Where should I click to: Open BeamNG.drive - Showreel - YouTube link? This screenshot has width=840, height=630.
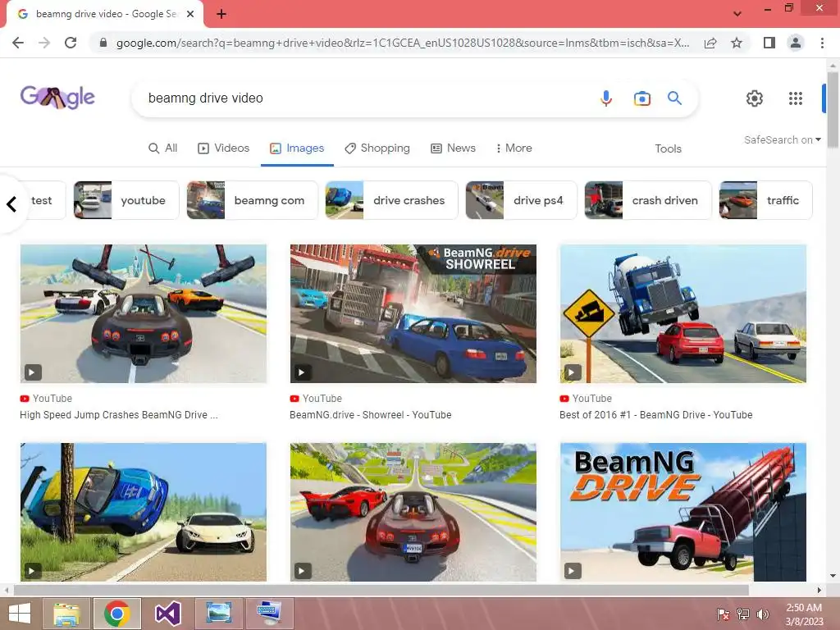370,414
